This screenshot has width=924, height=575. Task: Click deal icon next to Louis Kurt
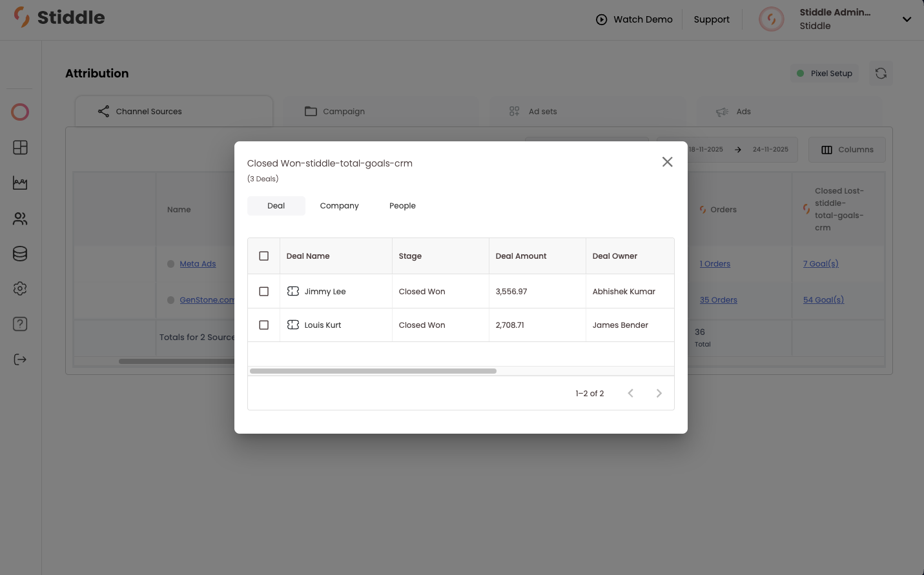[x=293, y=325]
